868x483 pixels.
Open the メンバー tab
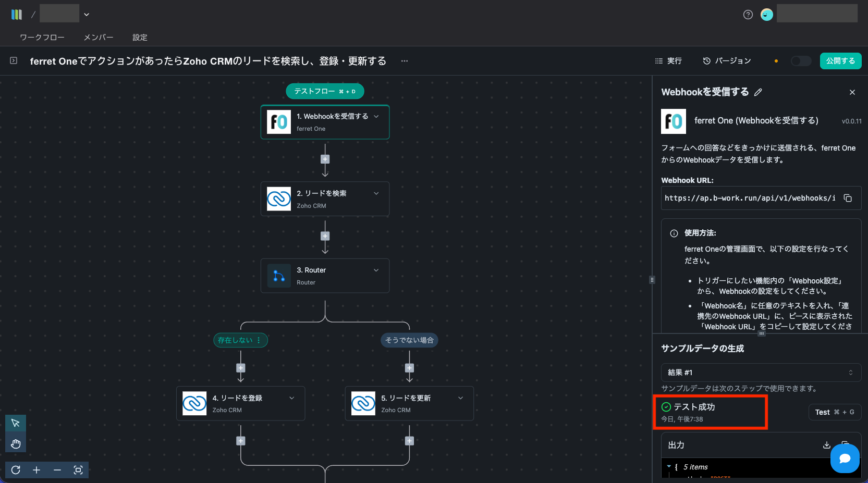pyautogui.click(x=98, y=38)
